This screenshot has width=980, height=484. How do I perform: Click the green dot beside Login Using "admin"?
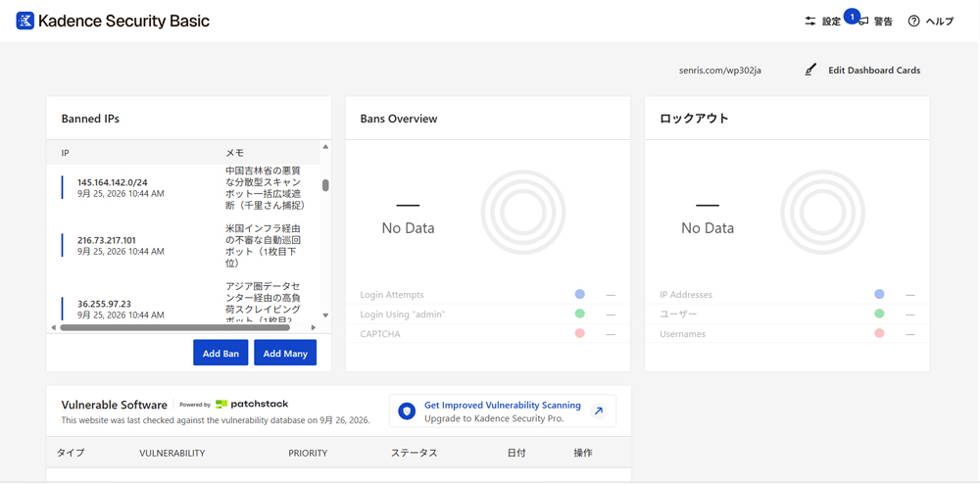[579, 314]
